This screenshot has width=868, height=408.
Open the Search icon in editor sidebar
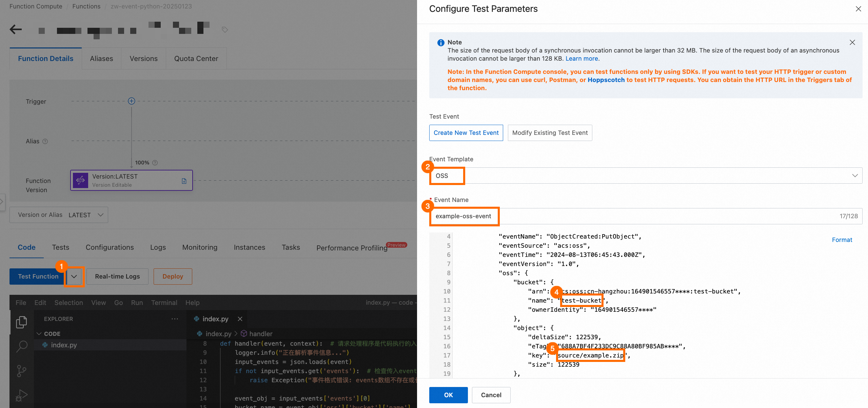[22, 346]
